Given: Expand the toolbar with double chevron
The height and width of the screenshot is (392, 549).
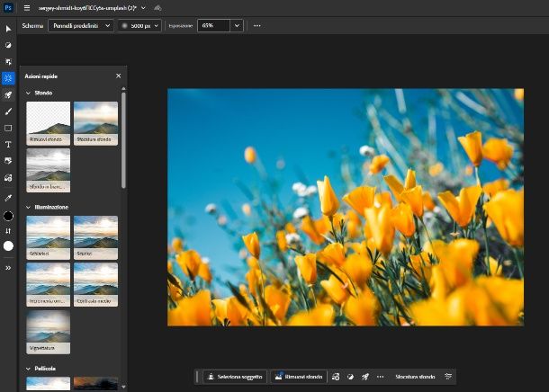Looking at the screenshot, I should pyautogui.click(x=8, y=268).
